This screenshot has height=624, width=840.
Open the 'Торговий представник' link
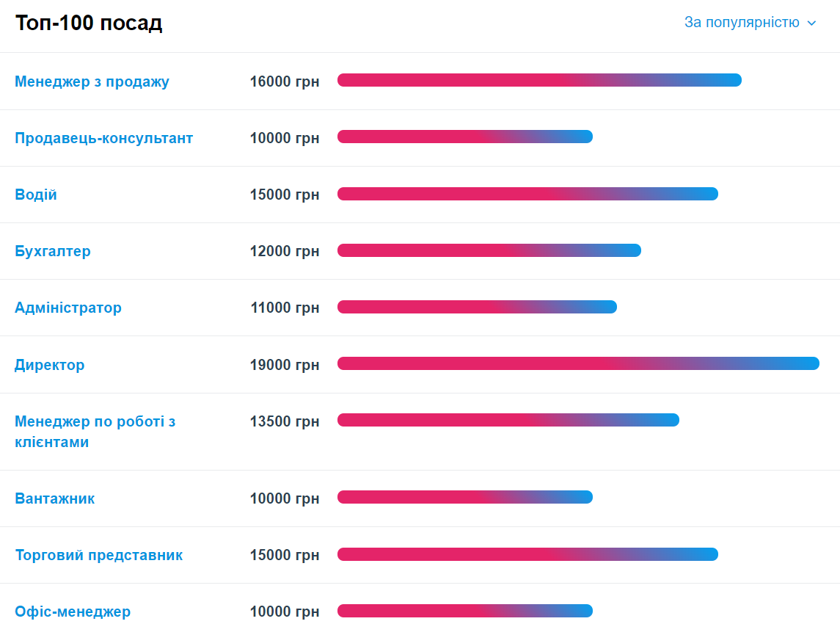(99, 555)
